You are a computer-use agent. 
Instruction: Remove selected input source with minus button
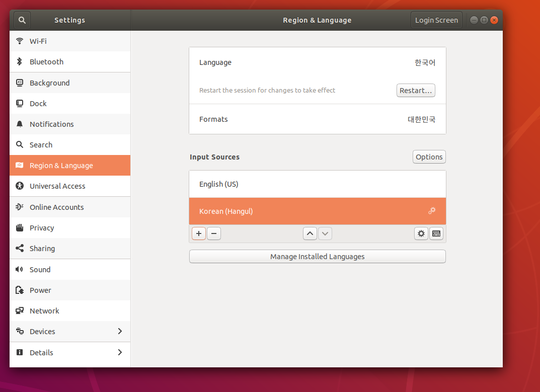tap(214, 233)
